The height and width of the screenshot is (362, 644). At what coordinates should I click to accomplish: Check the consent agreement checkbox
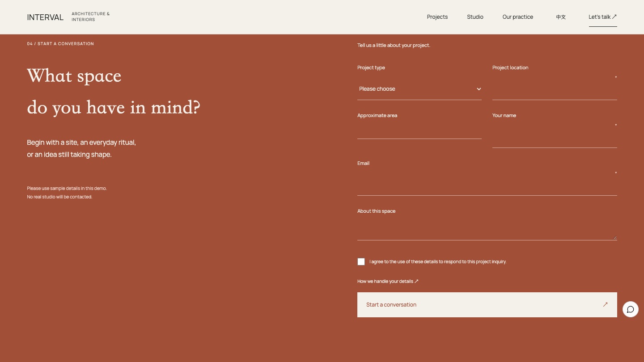click(x=361, y=262)
